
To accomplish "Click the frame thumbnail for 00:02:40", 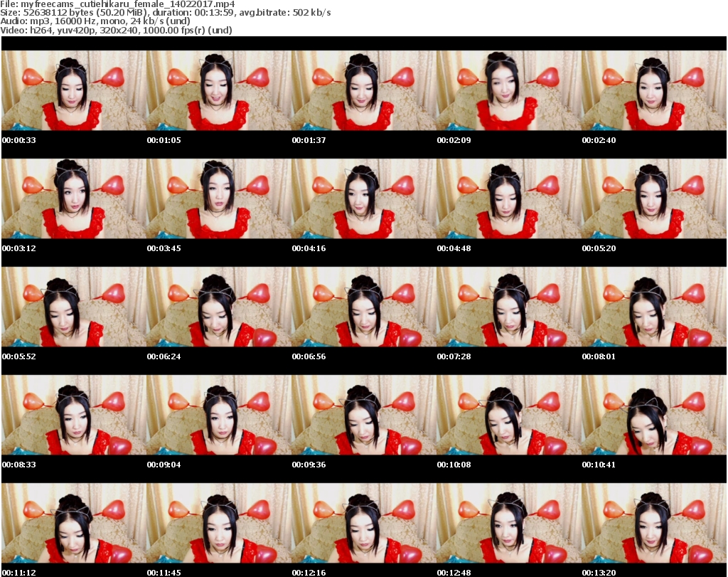I will [654, 90].
